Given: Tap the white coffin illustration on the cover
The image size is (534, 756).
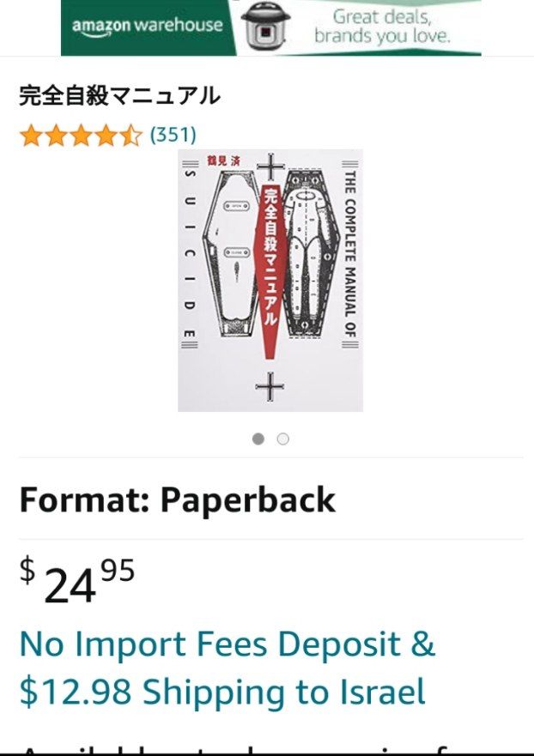Looking at the screenshot, I should click(229, 254).
